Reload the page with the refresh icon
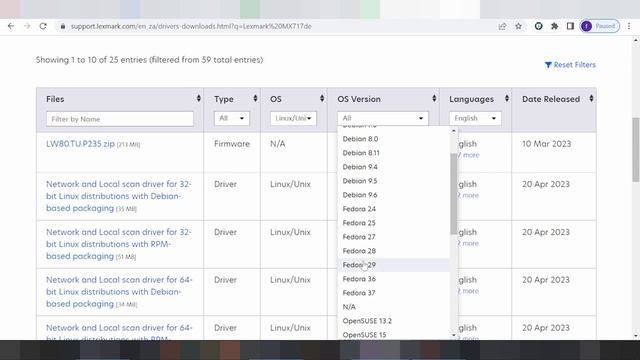 [43, 26]
